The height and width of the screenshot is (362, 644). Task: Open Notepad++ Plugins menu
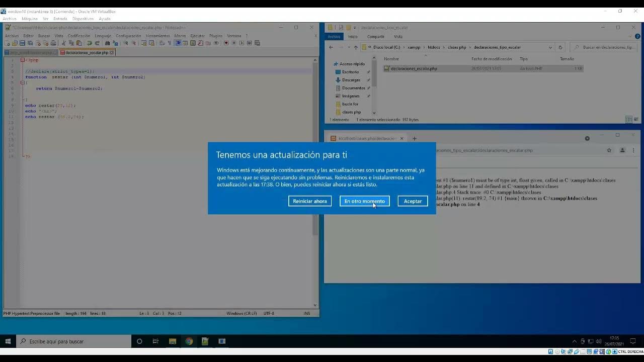(216, 36)
